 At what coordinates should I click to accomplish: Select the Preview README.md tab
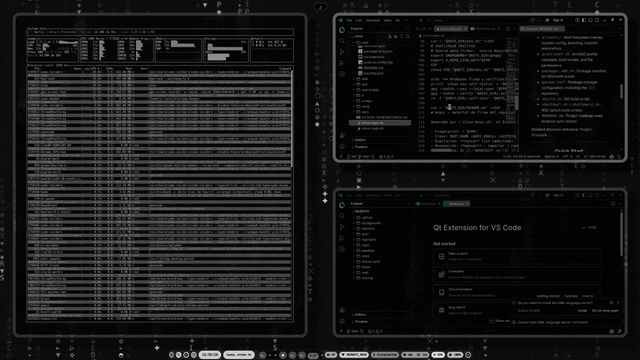pyautogui.click(x=542, y=29)
